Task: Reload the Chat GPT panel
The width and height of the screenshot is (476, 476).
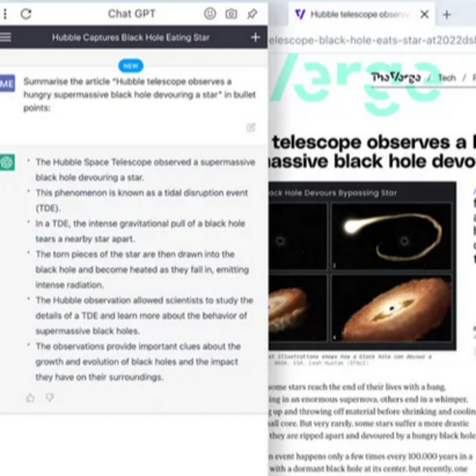Action: (x=26, y=14)
